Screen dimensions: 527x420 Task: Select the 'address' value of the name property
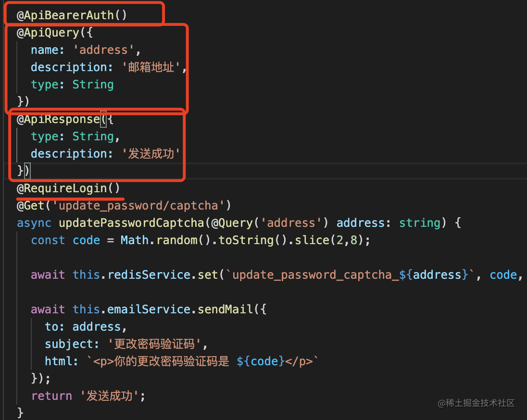(103, 50)
